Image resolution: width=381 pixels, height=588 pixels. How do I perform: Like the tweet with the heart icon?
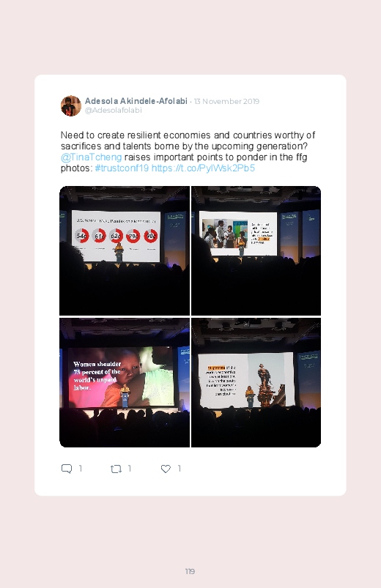coord(166,469)
